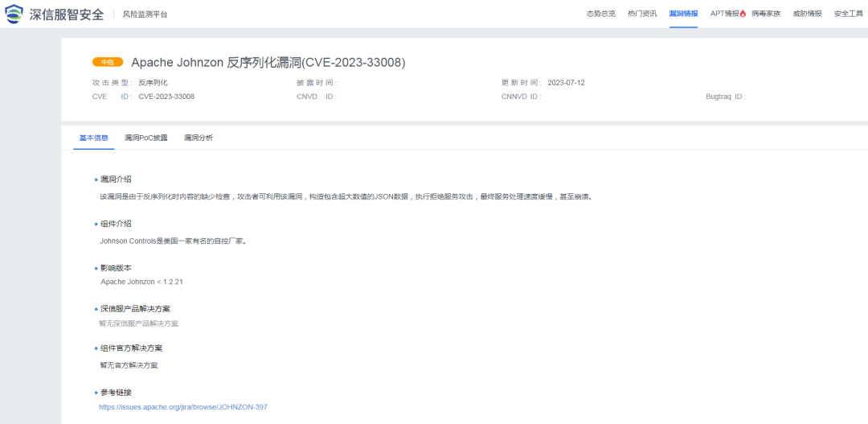The image size is (868, 424).
Task: Click the CNVD ID label
Action: tap(317, 97)
